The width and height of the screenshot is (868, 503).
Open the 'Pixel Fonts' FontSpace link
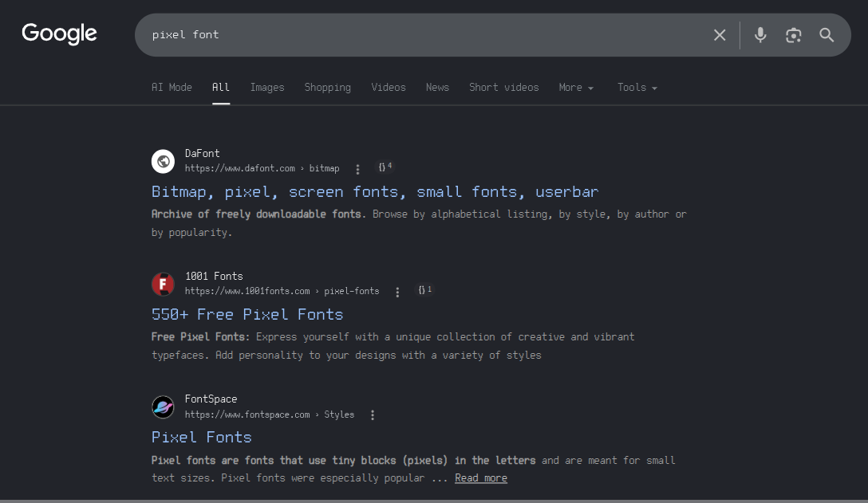202,437
